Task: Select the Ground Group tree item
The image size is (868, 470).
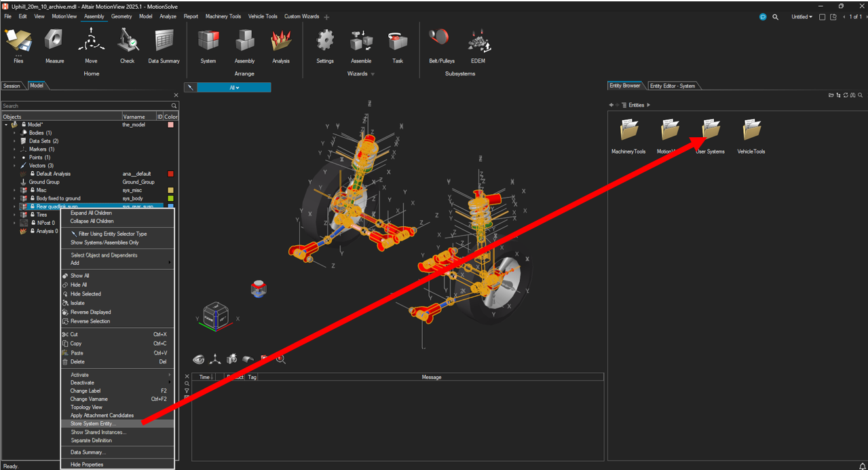Action: point(44,182)
